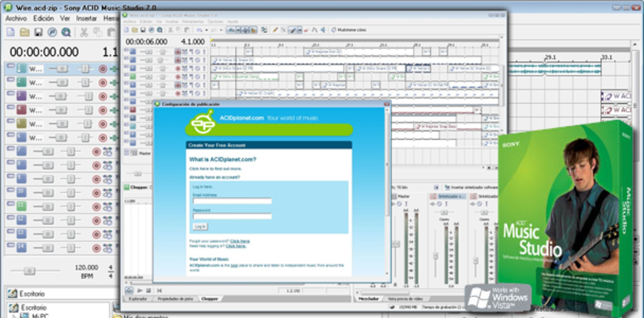This screenshot has width=644, height=318.
Task: Select the Erase tool in middle window toolbar
Action: coord(306,30)
